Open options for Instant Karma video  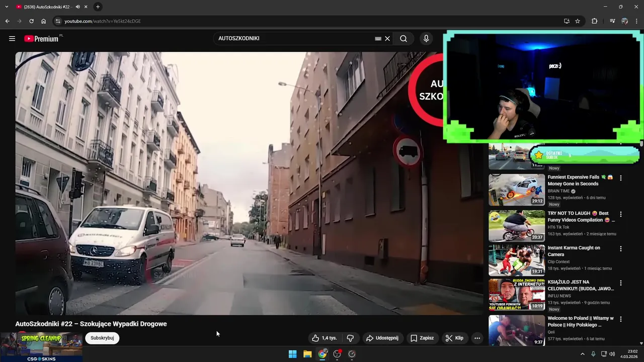coord(621,248)
